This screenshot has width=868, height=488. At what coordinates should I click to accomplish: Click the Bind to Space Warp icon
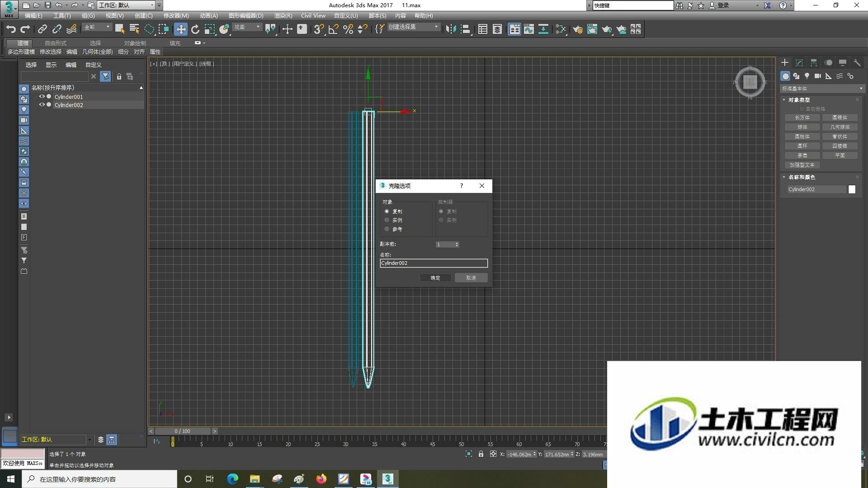pyautogui.click(x=71, y=29)
